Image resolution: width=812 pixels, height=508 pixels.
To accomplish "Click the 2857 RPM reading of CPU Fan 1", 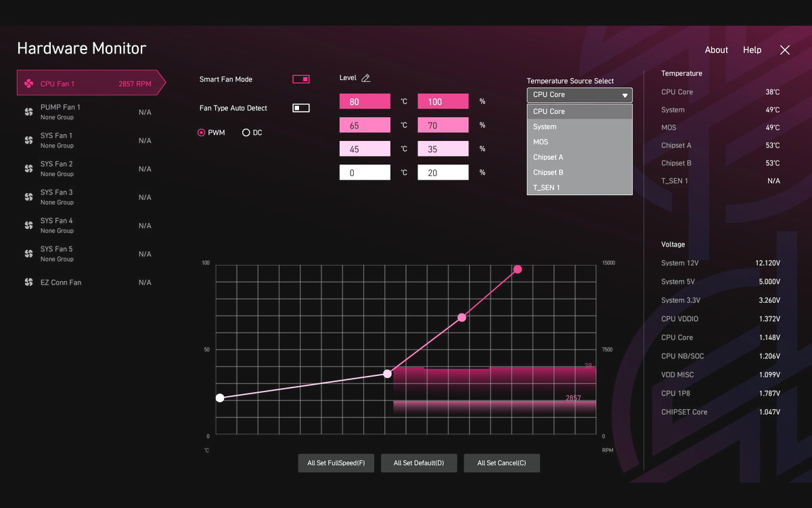I will 135,84.
